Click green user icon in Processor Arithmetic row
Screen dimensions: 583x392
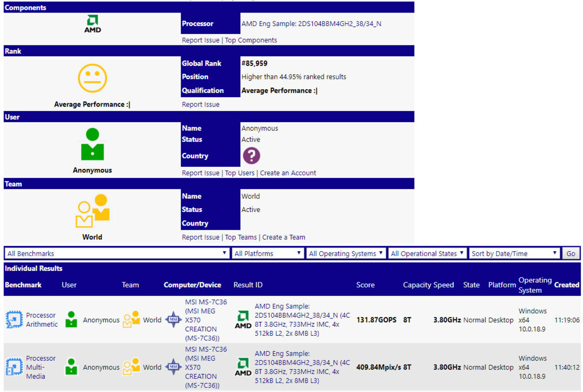point(71,320)
